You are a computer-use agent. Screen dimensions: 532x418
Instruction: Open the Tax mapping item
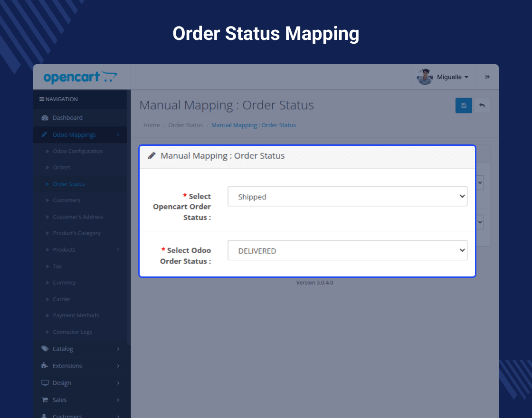pyautogui.click(x=57, y=266)
